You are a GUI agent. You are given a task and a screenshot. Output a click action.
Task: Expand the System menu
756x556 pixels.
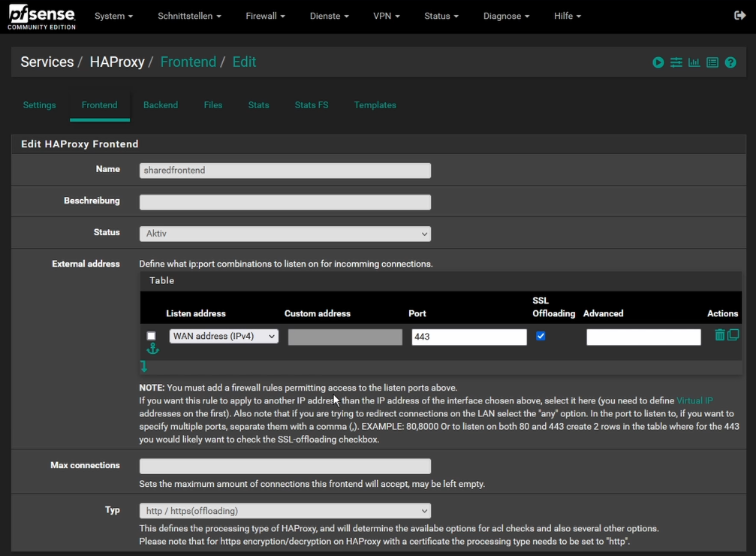pyautogui.click(x=114, y=16)
